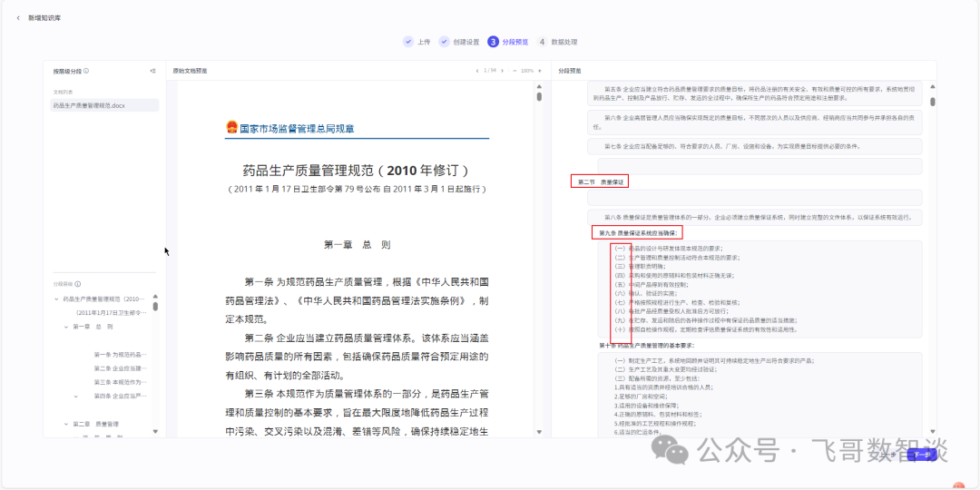The width and height of the screenshot is (980, 490).
Task: Zoom in the document preview with plus
Action: point(538,71)
